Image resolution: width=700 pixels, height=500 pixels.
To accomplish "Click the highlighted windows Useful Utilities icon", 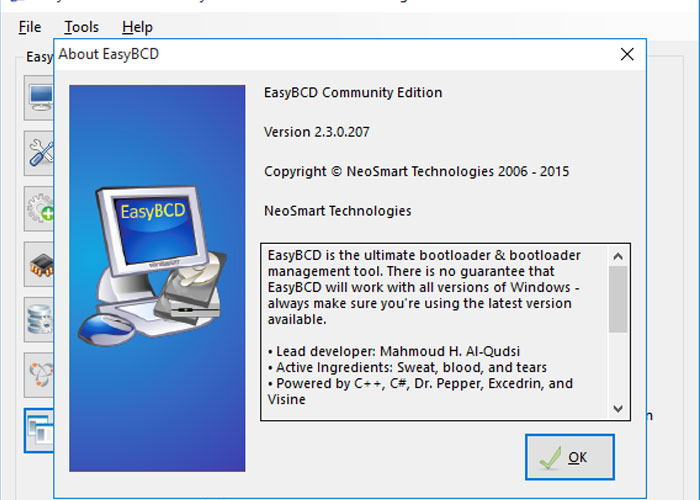I will (x=39, y=430).
